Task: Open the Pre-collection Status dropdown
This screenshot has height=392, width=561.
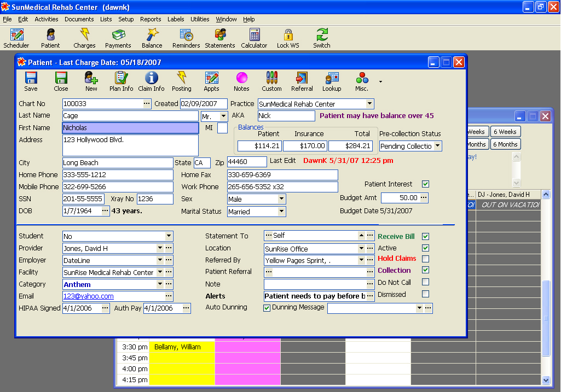Action: pos(437,146)
